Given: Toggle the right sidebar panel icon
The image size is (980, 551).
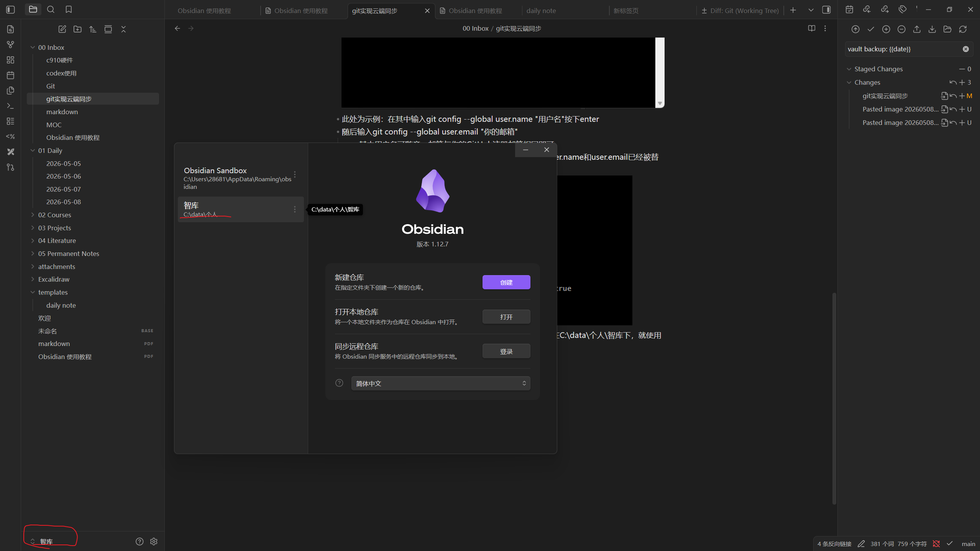Looking at the screenshot, I should tap(826, 10).
